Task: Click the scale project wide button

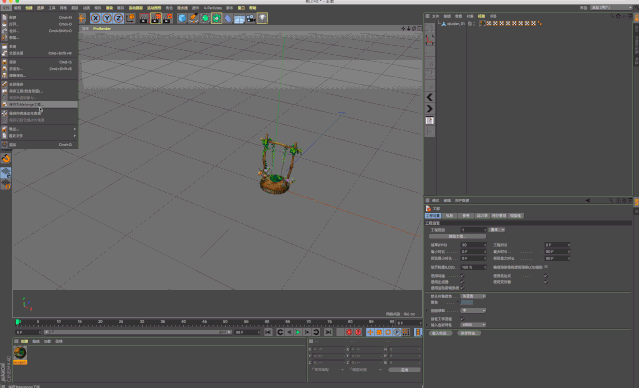Action: 457,236
